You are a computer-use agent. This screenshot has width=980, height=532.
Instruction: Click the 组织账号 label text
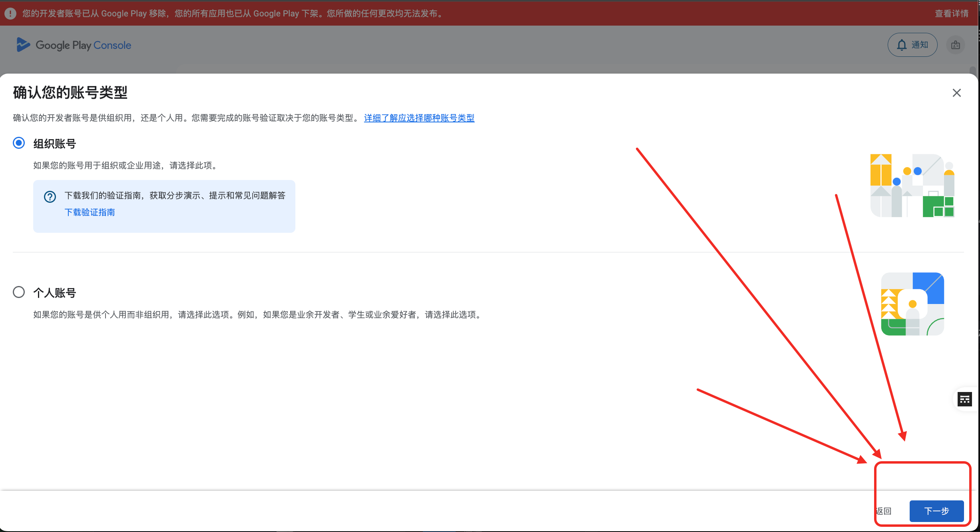tap(55, 144)
